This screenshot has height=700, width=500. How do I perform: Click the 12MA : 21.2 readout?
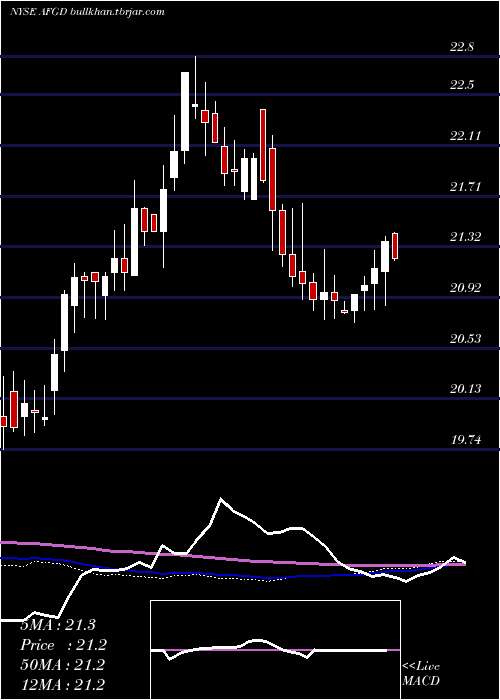(62, 684)
